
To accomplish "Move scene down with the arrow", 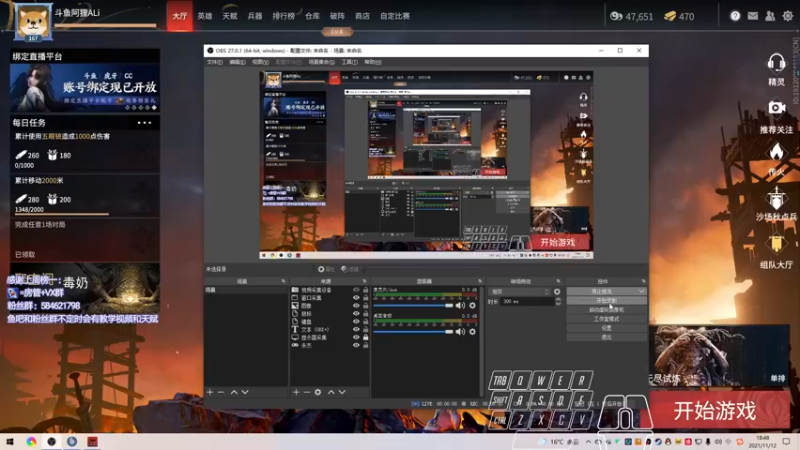I will pos(245,392).
